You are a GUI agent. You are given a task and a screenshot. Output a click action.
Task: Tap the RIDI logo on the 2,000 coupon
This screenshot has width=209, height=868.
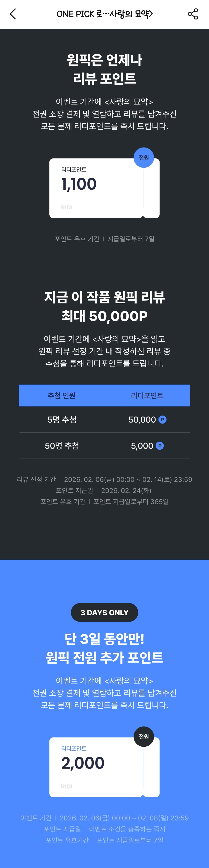(67, 786)
